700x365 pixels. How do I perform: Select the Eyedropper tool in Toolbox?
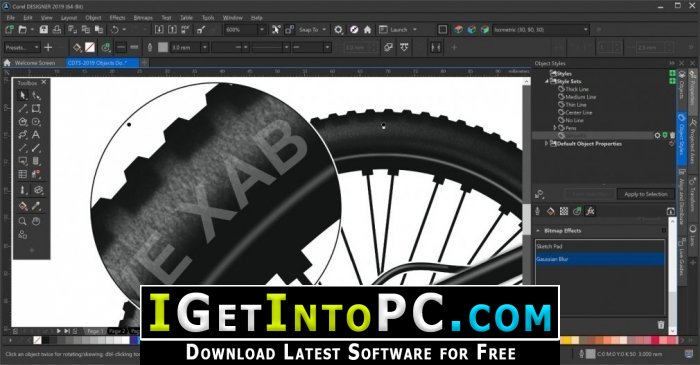(x=36, y=206)
